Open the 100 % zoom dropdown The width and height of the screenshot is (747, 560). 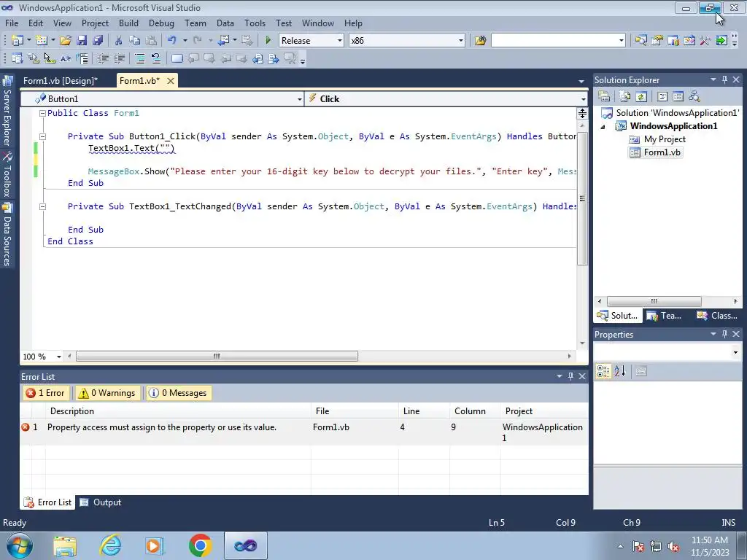pyautogui.click(x=58, y=357)
